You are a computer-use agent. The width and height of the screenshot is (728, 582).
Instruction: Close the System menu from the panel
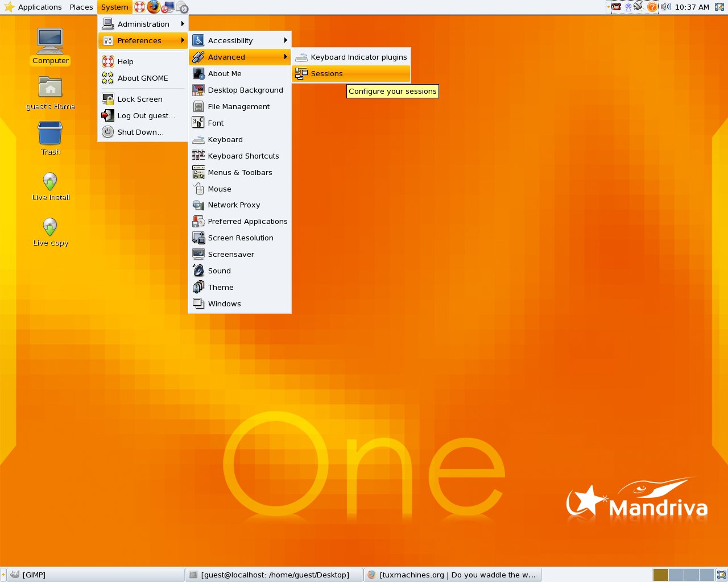pyautogui.click(x=115, y=7)
